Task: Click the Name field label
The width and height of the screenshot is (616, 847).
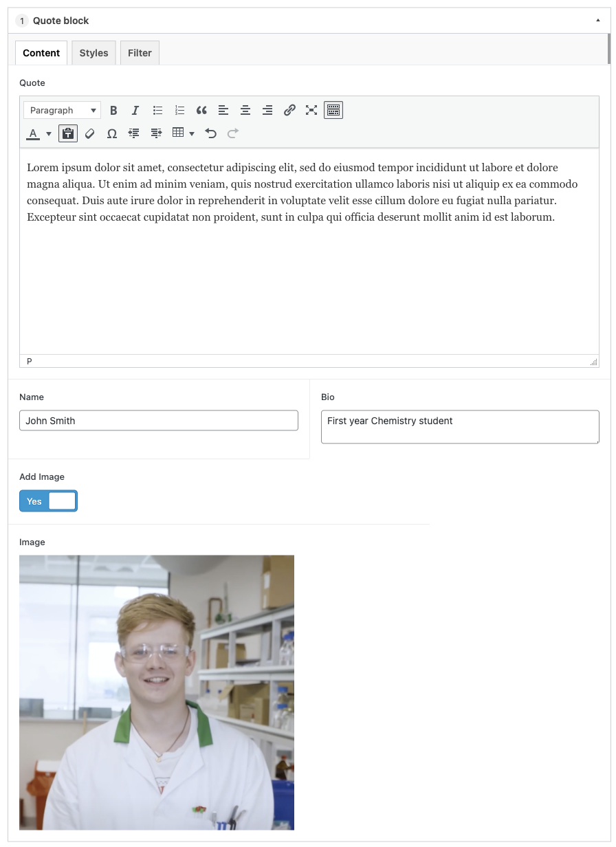Action: pyautogui.click(x=32, y=397)
